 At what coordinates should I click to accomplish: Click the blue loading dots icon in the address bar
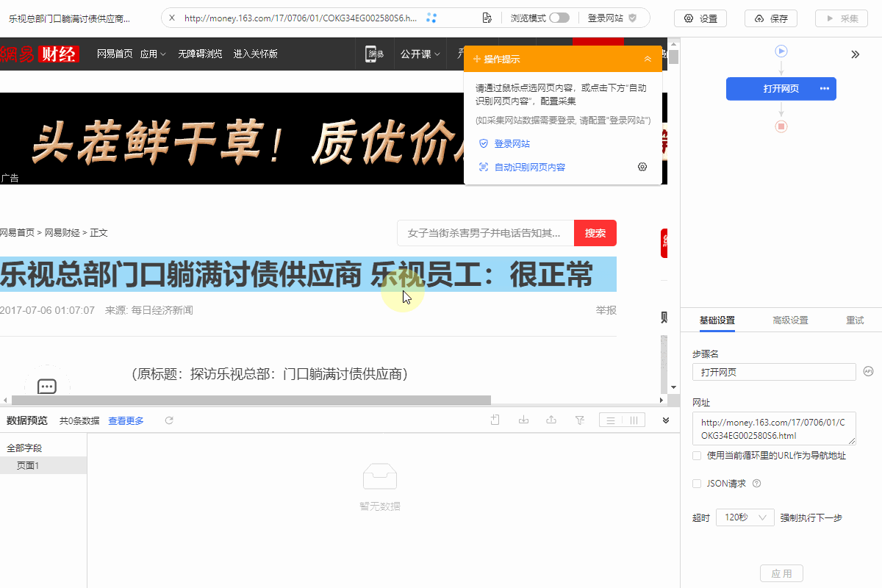tap(431, 18)
